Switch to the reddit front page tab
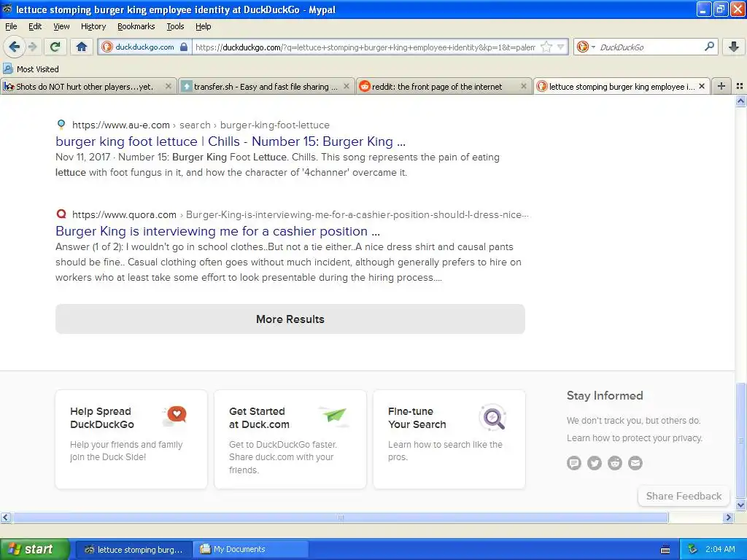This screenshot has height=560, width=747. [x=438, y=87]
